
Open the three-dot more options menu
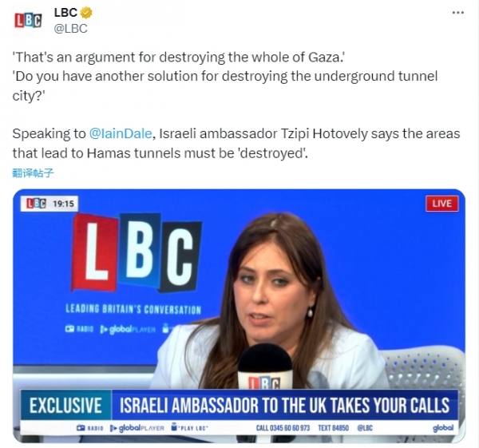[457, 13]
